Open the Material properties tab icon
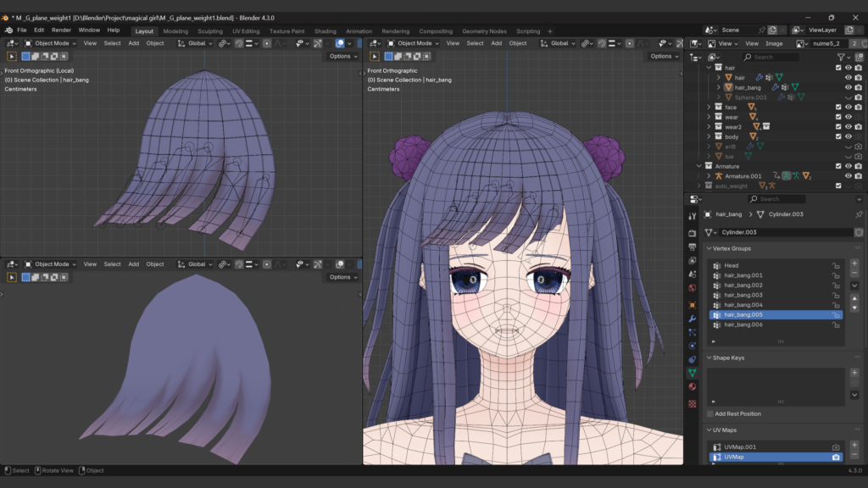The height and width of the screenshot is (488, 868). [693, 387]
